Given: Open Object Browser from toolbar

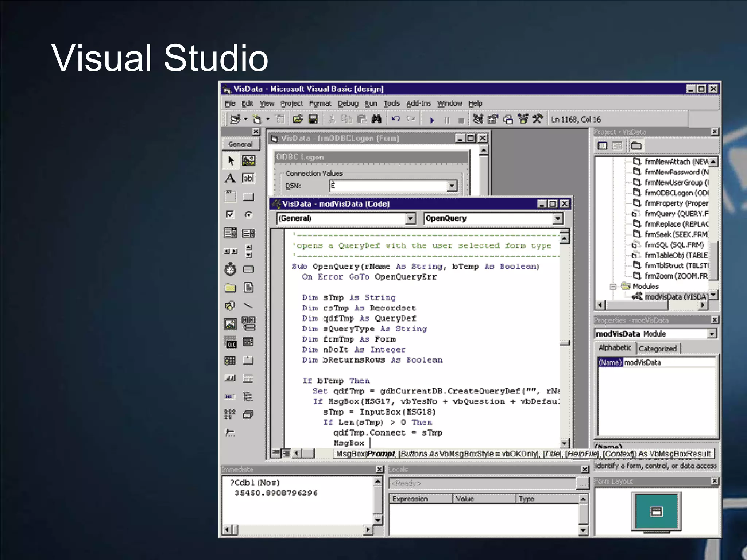Looking at the screenshot, I should [523, 119].
